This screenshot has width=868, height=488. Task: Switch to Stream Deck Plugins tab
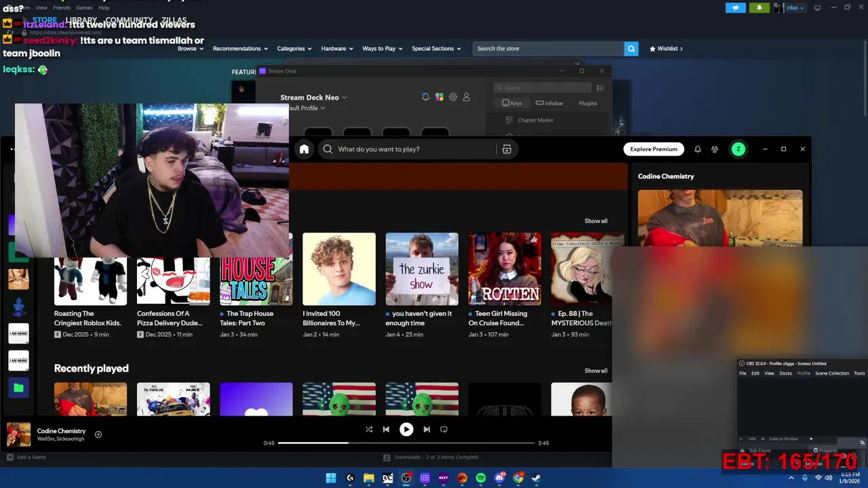pos(588,103)
